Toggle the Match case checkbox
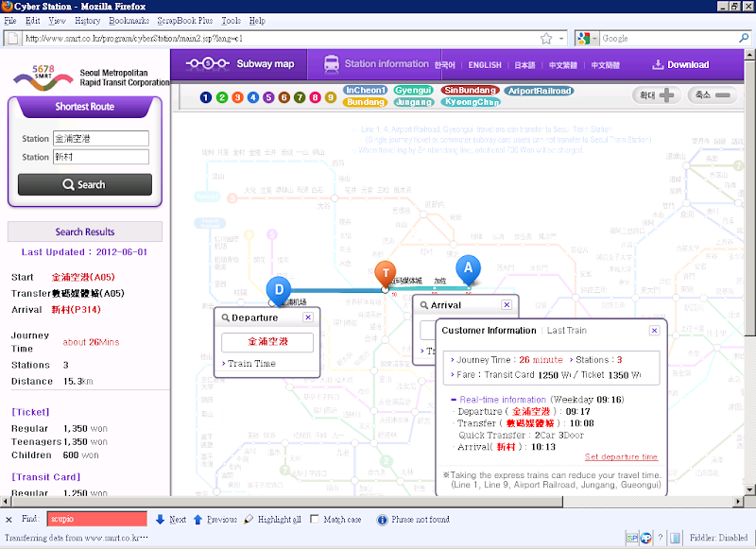 point(315,519)
